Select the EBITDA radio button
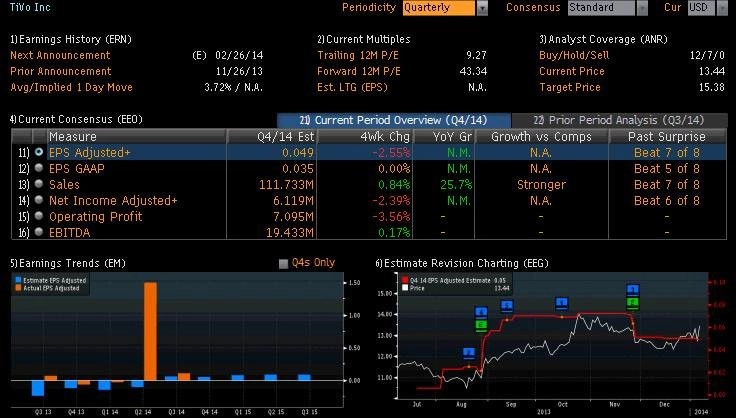The width and height of the screenshot is (736, 418). click(39, 232)
